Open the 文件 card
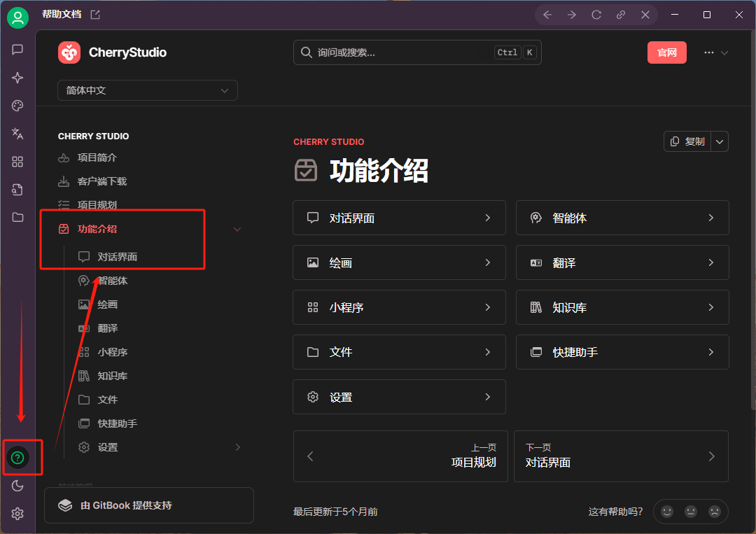The width and height of the screenshot is (756, 534). (x=399, y=352)
